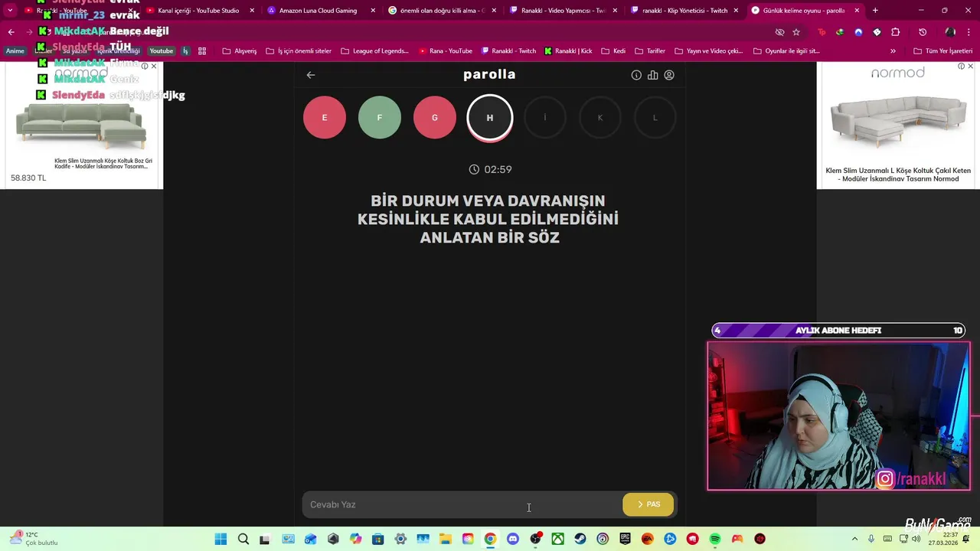Skip the question with the PAS button
The width and height of the screenshot is (980, 551).
[648, 504]
